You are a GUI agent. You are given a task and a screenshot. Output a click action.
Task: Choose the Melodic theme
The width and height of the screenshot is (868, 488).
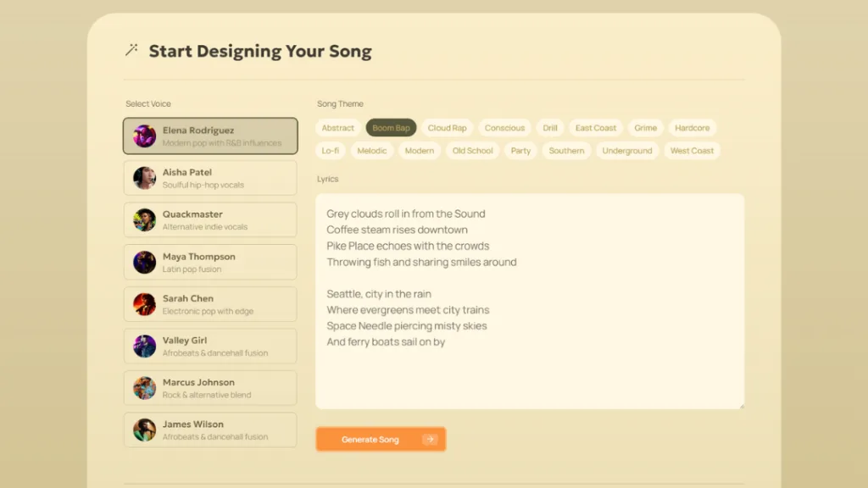tap(372, 151)
